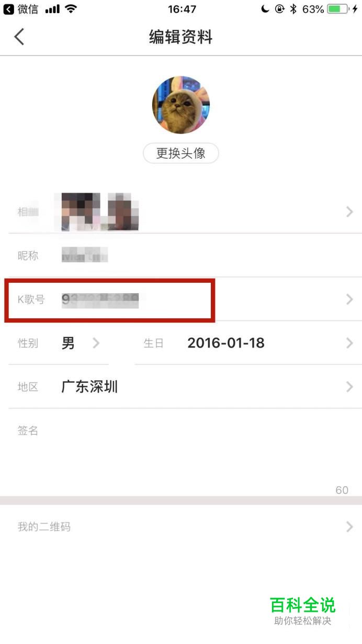The height and width of the screenshot is (644, 362).
Task: Open the album row chevron
Action: (349, 212)
